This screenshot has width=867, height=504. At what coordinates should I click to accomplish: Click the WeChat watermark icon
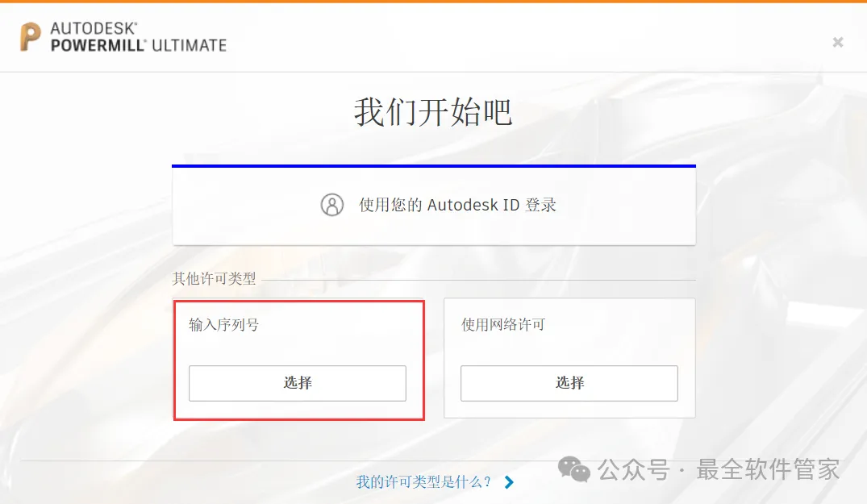tap(575, 469)
